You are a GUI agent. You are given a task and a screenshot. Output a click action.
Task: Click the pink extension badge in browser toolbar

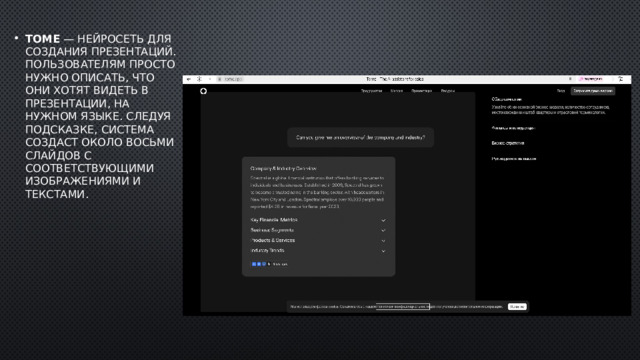[x=591, y=79]
